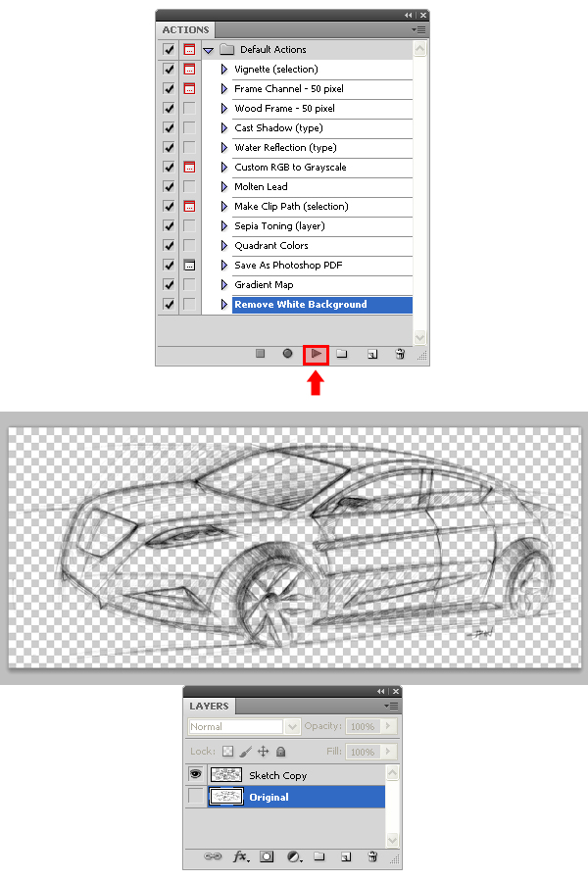Click the Lock all padlock icon
Image resolution: width=588 pixels, height=880 pixels.
tap(281, 751)
